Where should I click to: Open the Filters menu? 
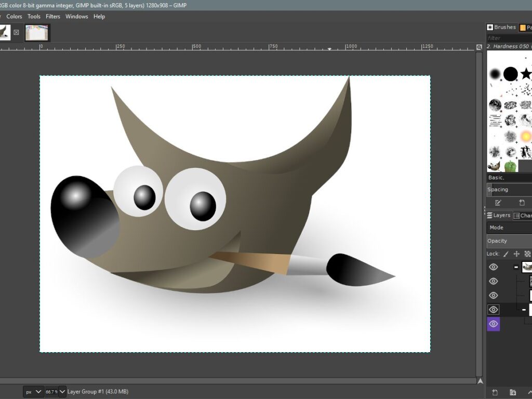click(53, 16)
